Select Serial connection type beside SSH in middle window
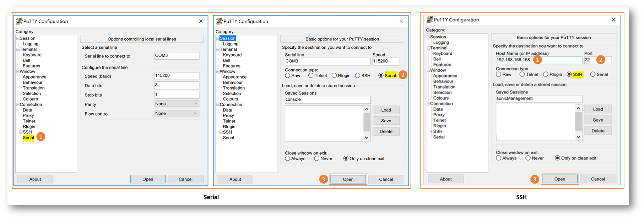 pos(381,75)
